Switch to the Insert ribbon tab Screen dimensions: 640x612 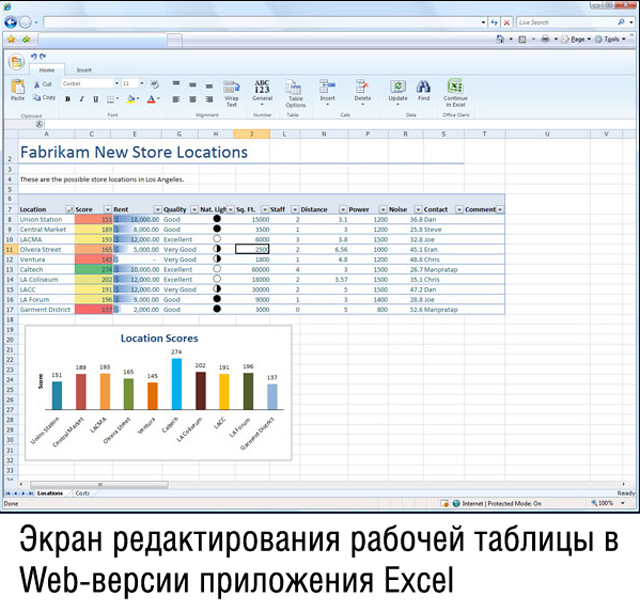point(84,70)
